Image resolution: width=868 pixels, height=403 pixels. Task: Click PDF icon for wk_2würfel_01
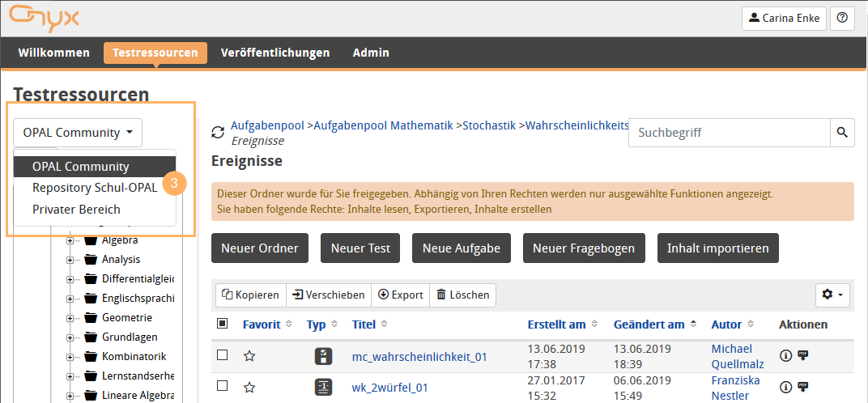point(802,386)
